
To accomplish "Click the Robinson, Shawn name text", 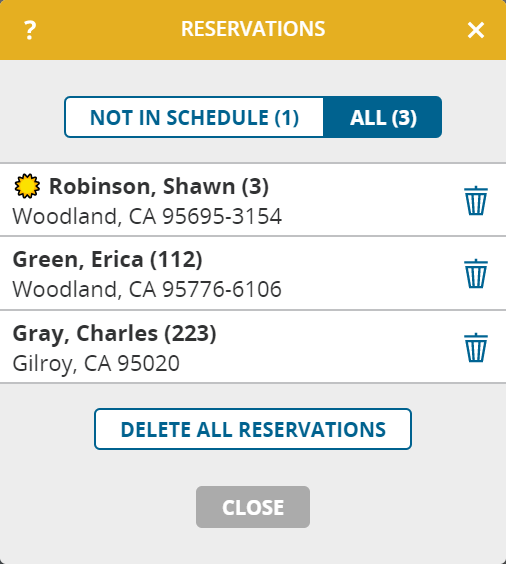I will tap(142, 186).
